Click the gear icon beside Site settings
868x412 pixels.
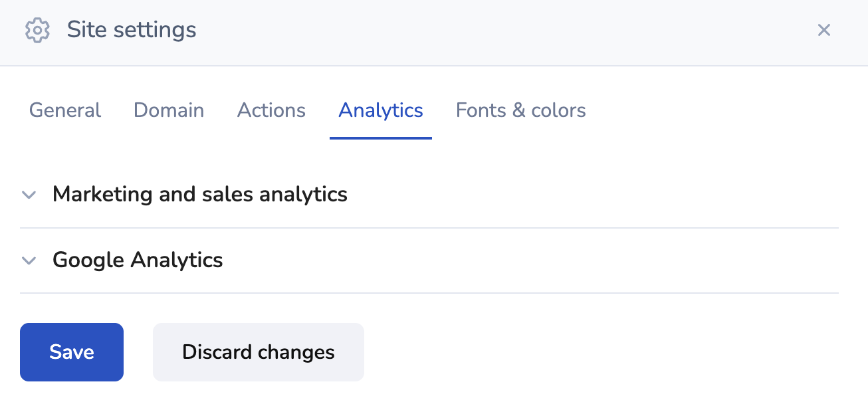37,31
